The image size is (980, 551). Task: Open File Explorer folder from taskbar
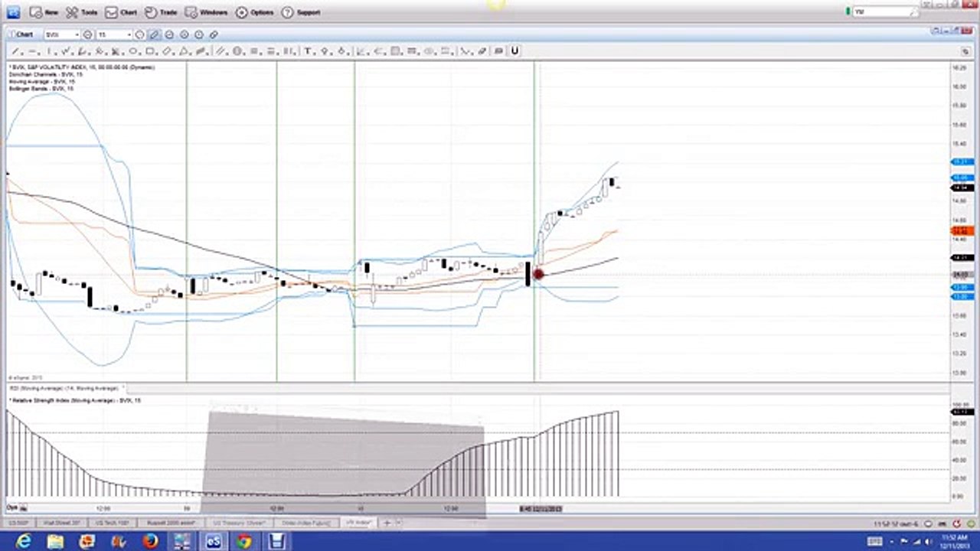pos(55,542)
